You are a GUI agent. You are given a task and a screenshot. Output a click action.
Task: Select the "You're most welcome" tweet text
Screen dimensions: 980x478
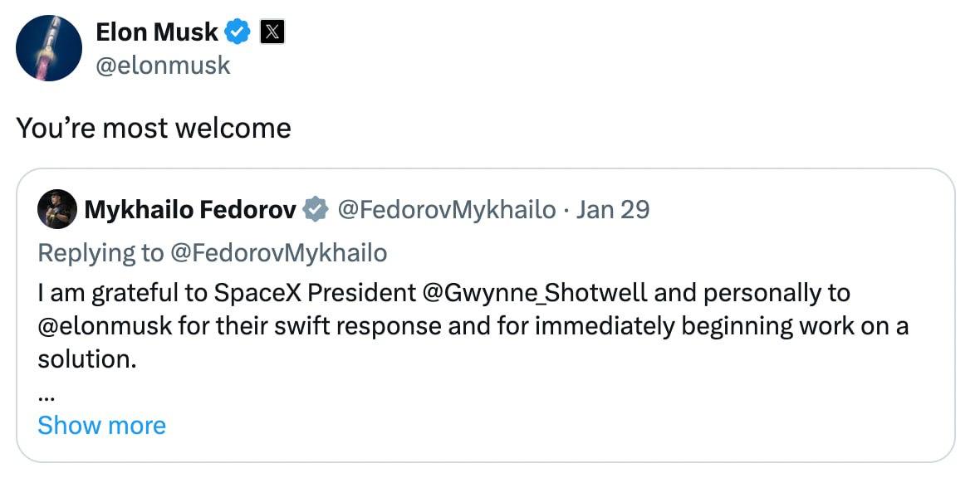point(154,128)
